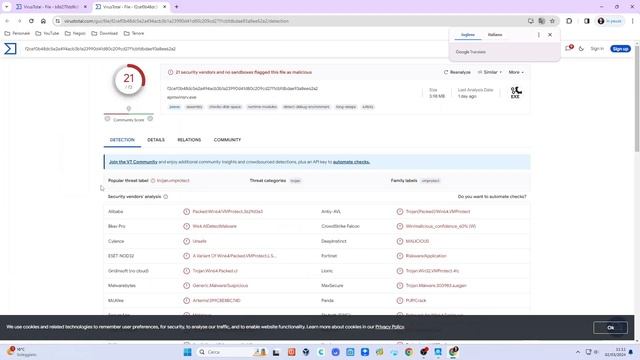Click the info icon next to Security vendors' analysis
Image resolution: width=640 pixels, height=360 pixels.
(166, 197)
